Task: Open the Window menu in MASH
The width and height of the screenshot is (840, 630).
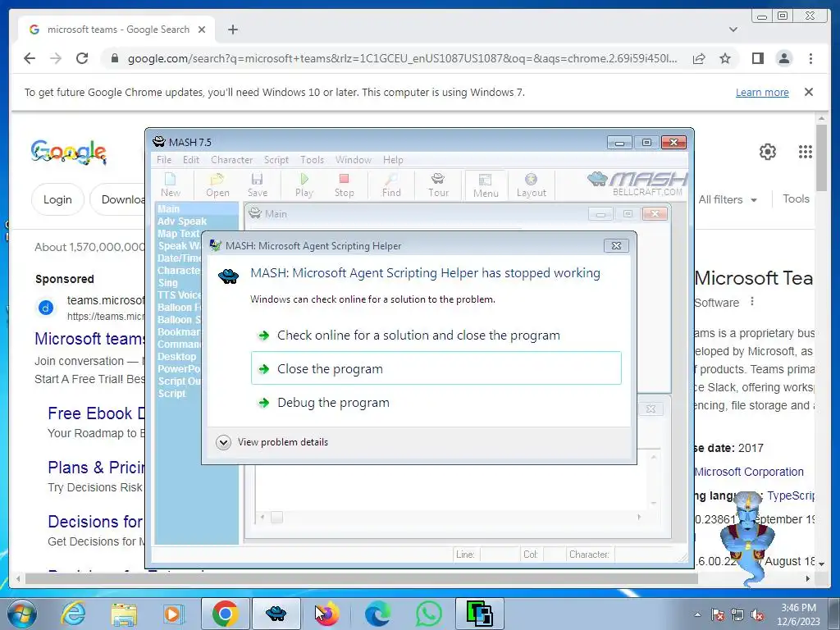Action: tap(353, 160)
